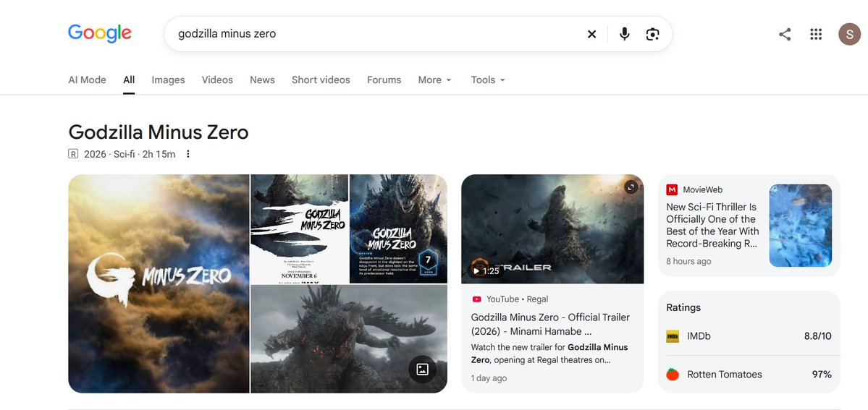Click the YouTube icon under the trailer
The height and width of the screenshot is (410, 868).
coord(476,299)
